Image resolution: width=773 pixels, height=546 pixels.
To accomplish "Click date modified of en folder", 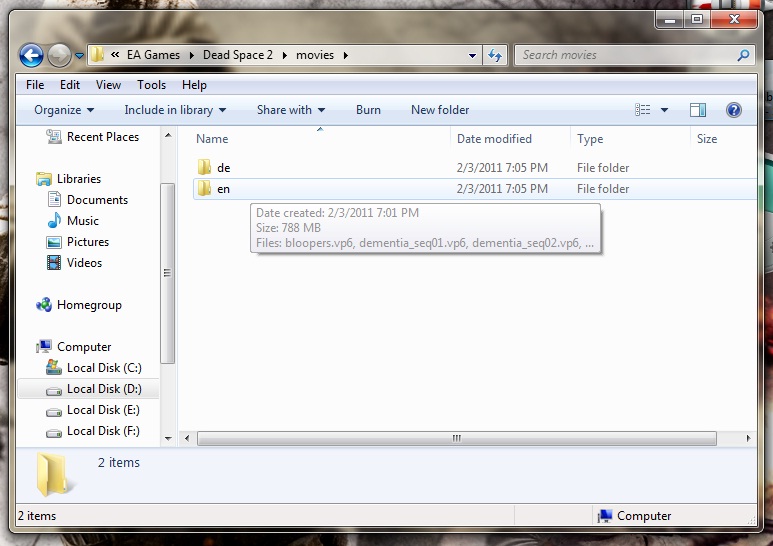I will [502, 189].
